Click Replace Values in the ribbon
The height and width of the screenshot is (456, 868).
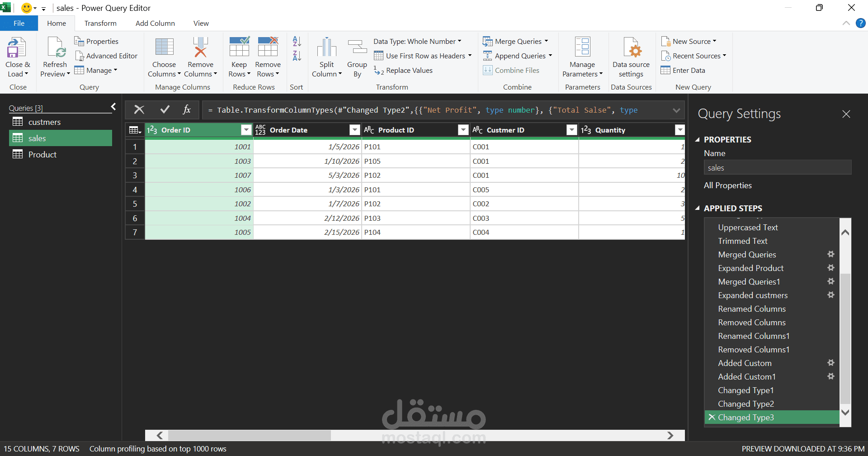[x=403, y=70]
